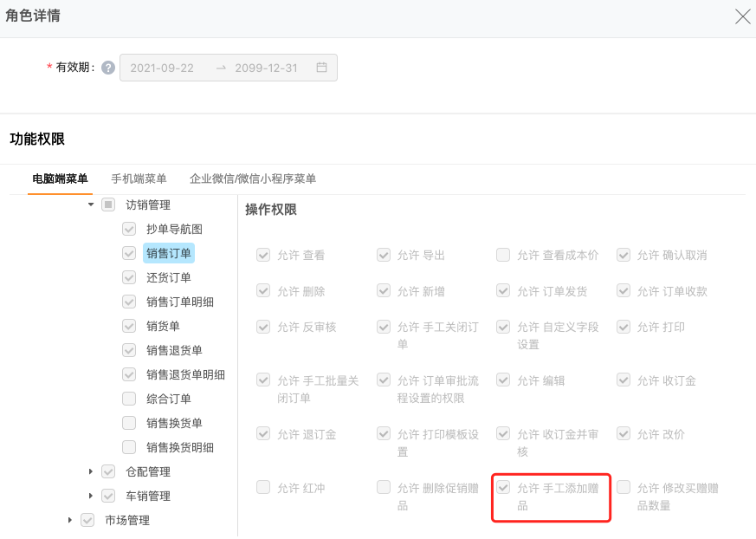Check the 综合订单 checkbox
756x539 pixels.
pyautogui.click(x=129, y=399)
